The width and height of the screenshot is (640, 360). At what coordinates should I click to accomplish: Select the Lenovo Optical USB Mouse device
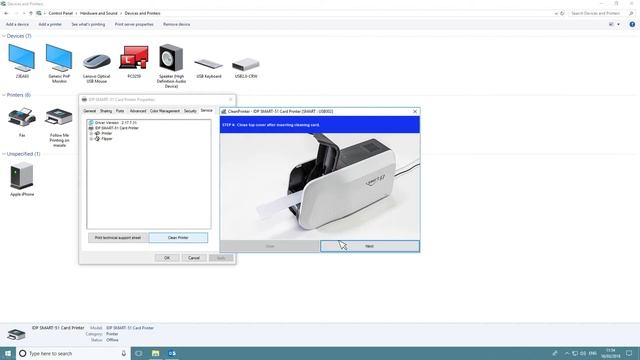97,62
